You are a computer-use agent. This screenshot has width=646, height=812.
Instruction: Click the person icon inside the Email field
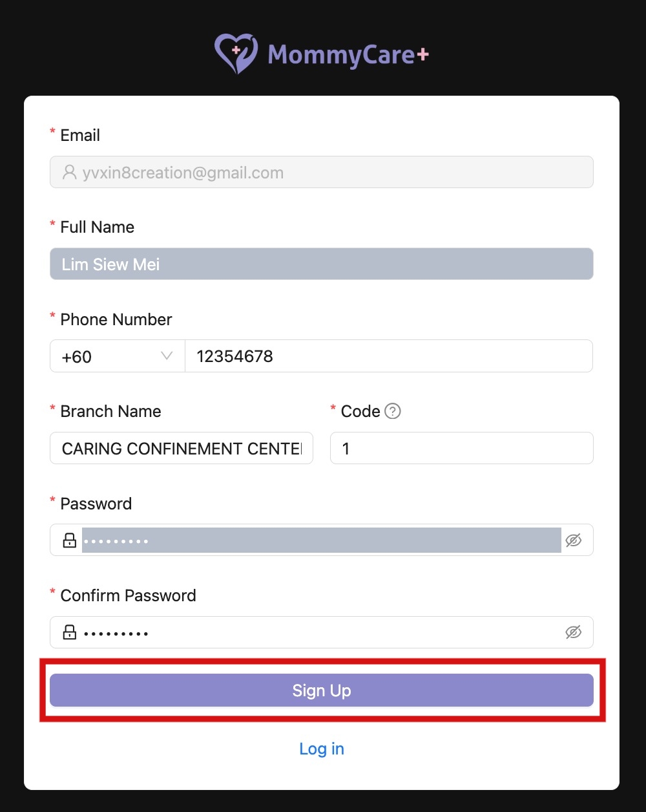click(x=69, y=172)
